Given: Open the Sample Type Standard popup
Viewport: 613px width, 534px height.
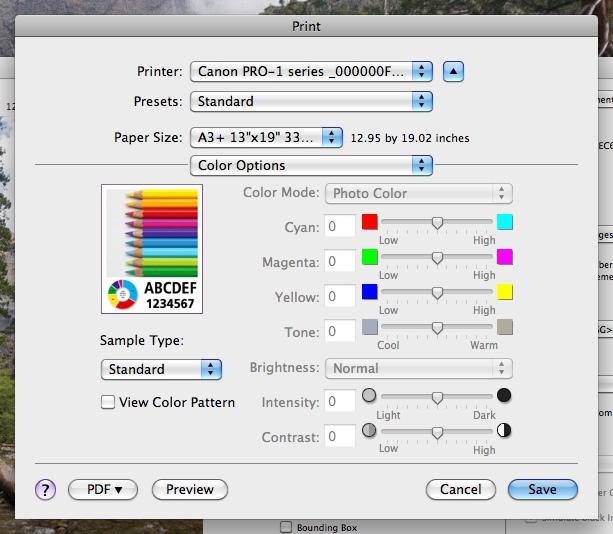Looking at the screenshot, I should 161,369.
